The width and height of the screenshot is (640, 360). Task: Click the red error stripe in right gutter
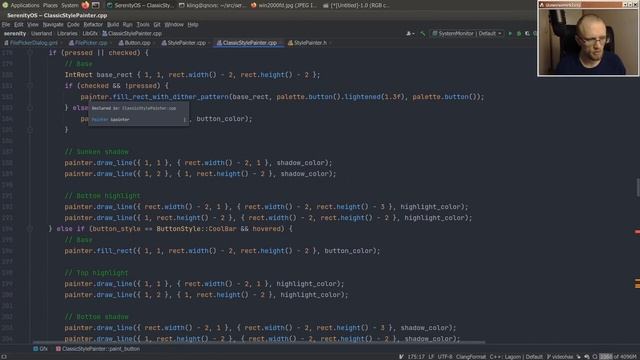coord(637,232)
